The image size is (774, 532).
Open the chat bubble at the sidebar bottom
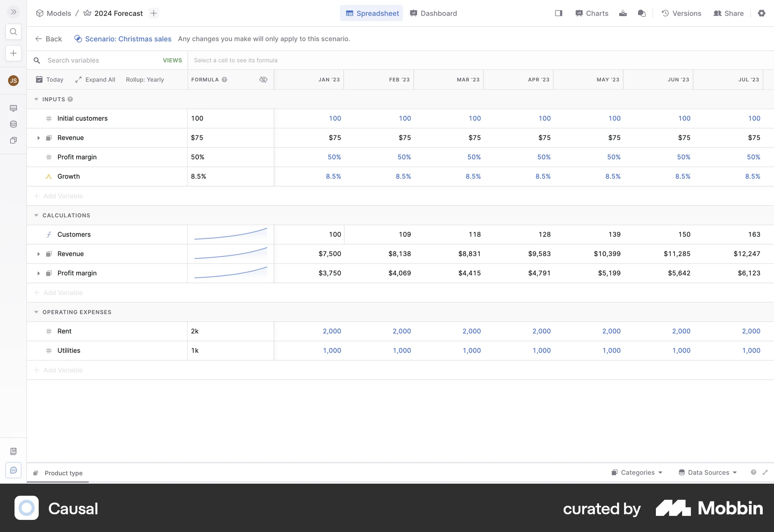13,470
